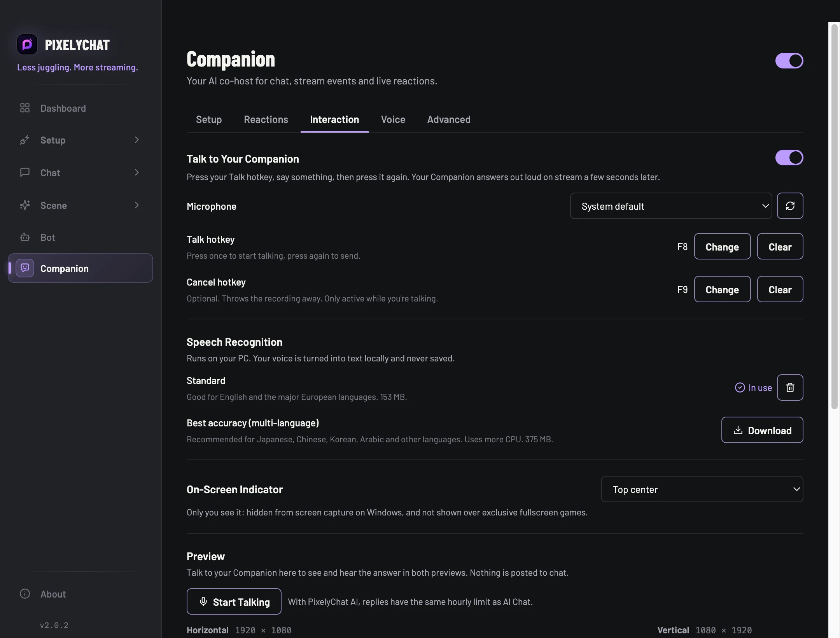This screenshot has width=840, height=638.
Task: Select Companion in the sidebar
Action: pyautogui.click(x=80, y=268)
